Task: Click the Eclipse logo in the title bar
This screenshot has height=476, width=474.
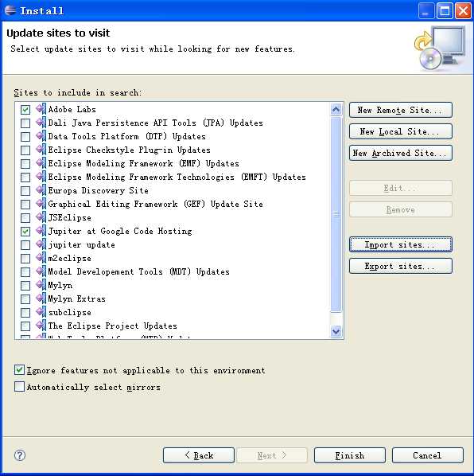Action: (x=10, y=10)
